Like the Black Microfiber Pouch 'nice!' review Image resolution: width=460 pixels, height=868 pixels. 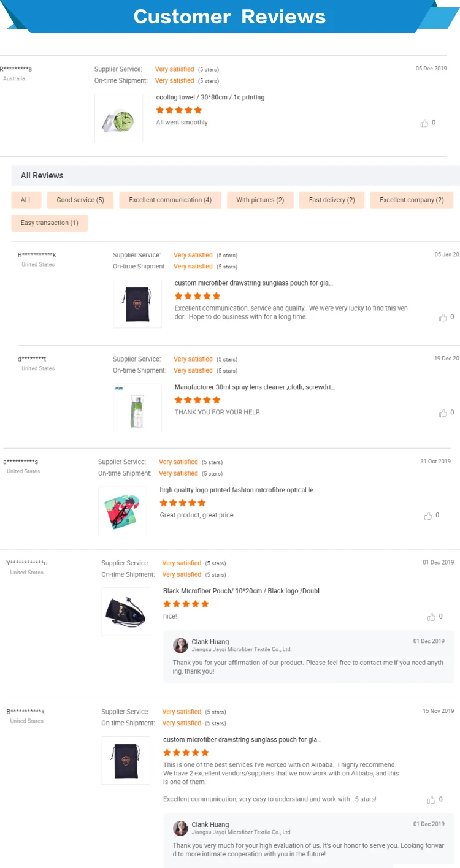click(x=431, y=617)
